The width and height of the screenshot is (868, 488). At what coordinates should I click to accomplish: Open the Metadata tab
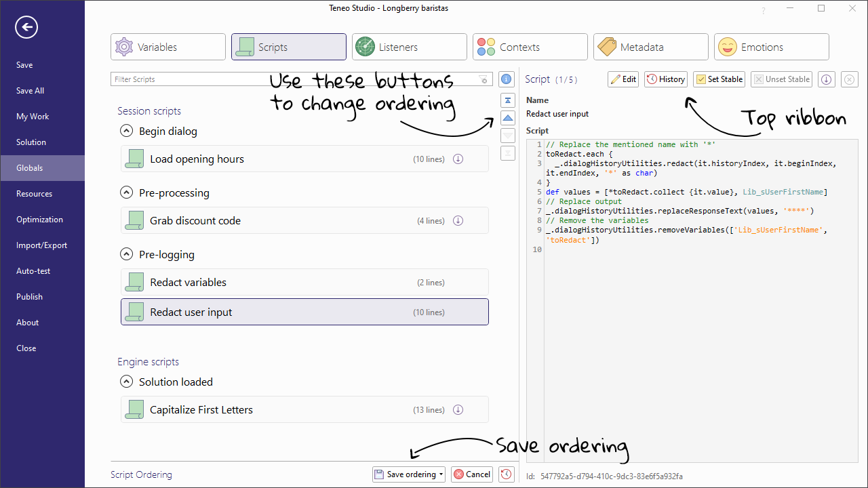pyautogui.click(x=650, y=46)
